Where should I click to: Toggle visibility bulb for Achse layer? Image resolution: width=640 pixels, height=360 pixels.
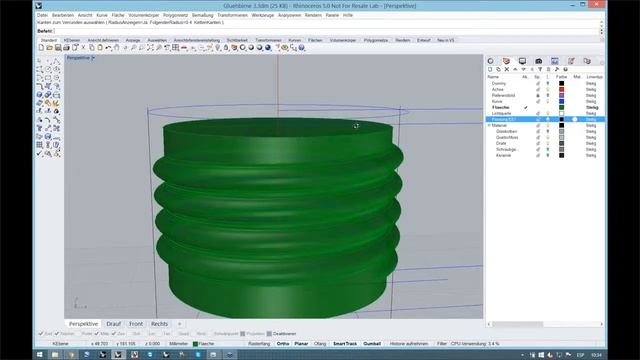[548, 89]
